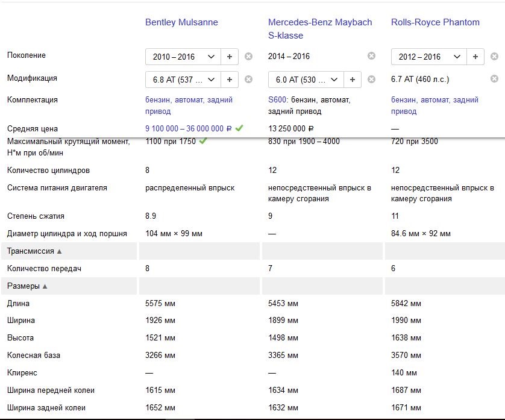The image size is (505, 420).
Task: Open Maybach 6.0 AT modification dropdown
Action: (x=306, y=80)
